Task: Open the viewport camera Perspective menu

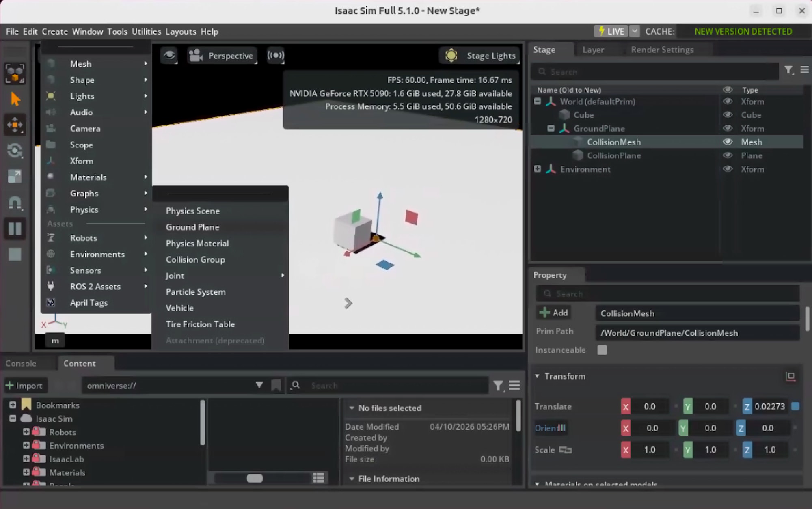Action: (222, 56)
